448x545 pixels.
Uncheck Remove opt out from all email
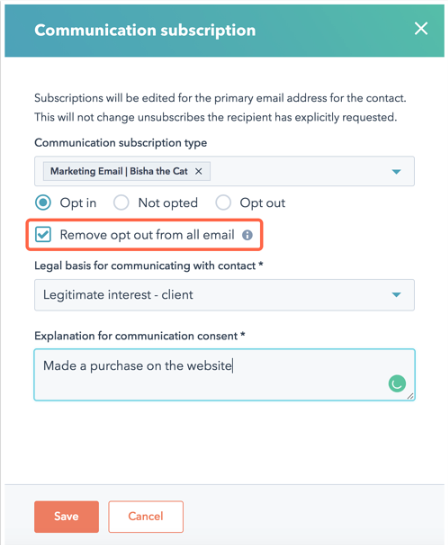[x=43, y=235]
